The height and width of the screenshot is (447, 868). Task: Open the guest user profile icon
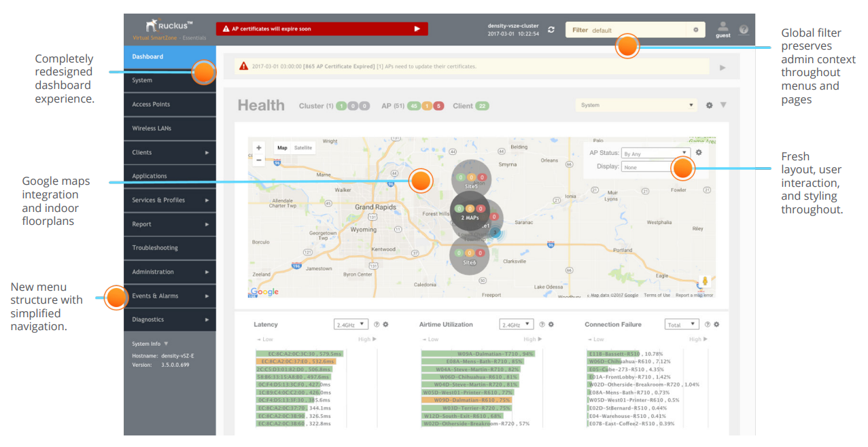[x=723, y=29]
